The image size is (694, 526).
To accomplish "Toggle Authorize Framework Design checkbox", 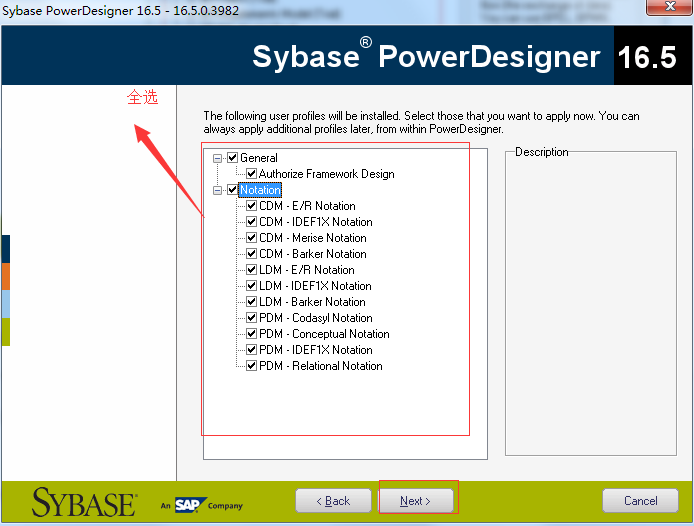I will pos(251,174).
